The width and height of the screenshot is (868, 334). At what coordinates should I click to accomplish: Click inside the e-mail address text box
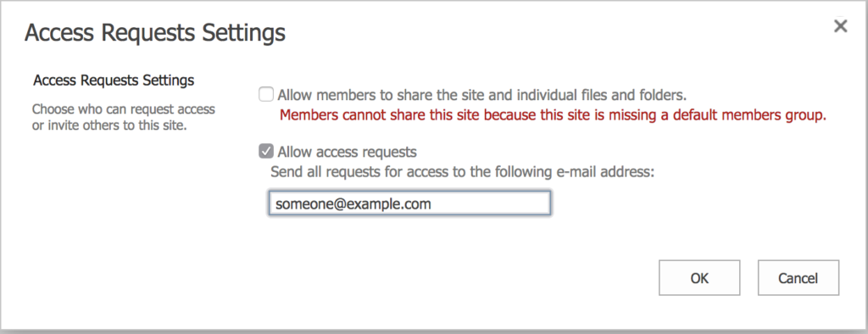[409, 203]
